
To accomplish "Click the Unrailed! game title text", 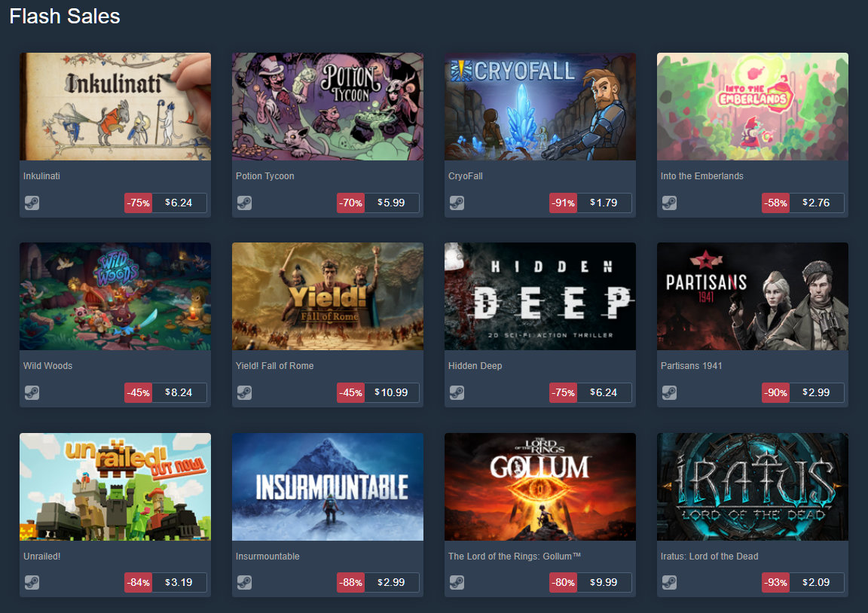I will point(42,556).
